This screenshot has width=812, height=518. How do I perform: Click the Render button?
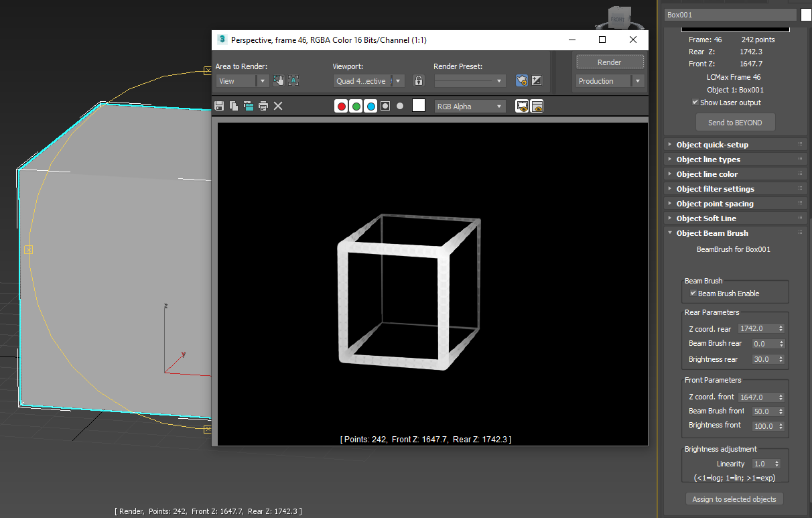[x=609, y=62]
